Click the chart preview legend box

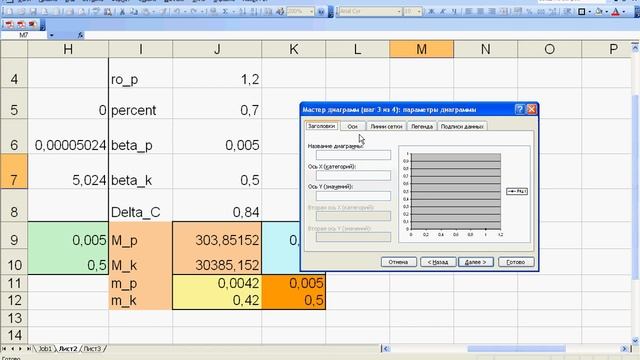click(517, 191)
